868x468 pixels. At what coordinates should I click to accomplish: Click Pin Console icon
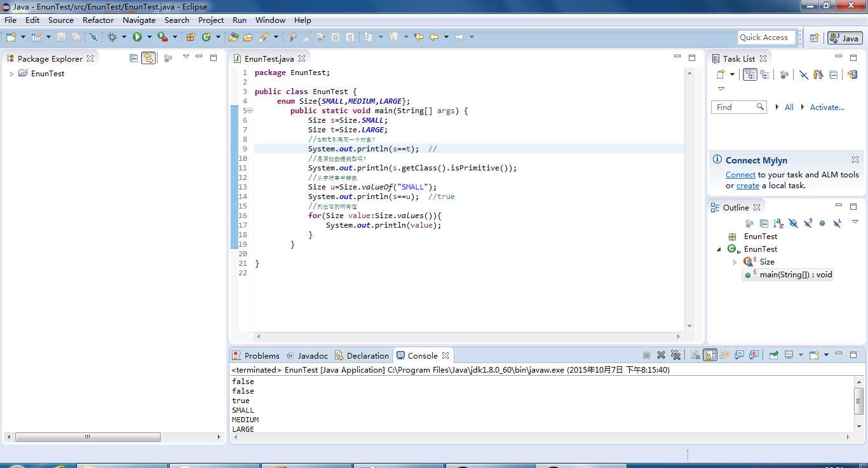coord(773,355)
